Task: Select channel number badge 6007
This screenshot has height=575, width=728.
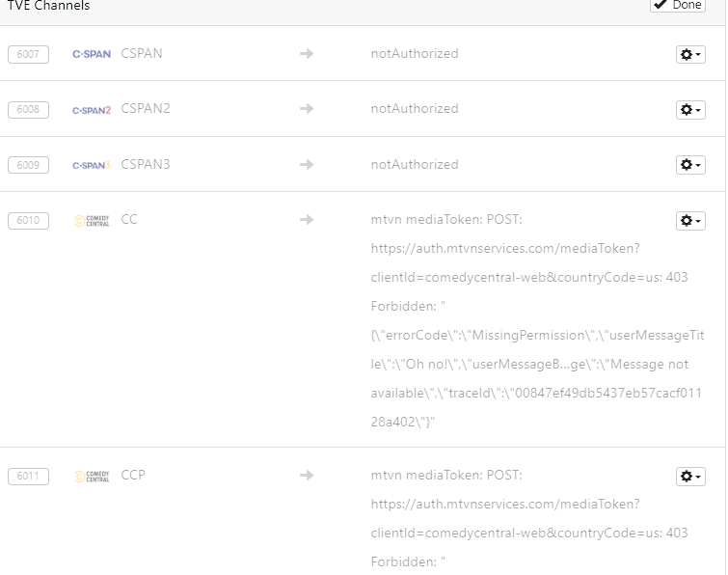Action: pyautogui.click(x=28, y=54)
